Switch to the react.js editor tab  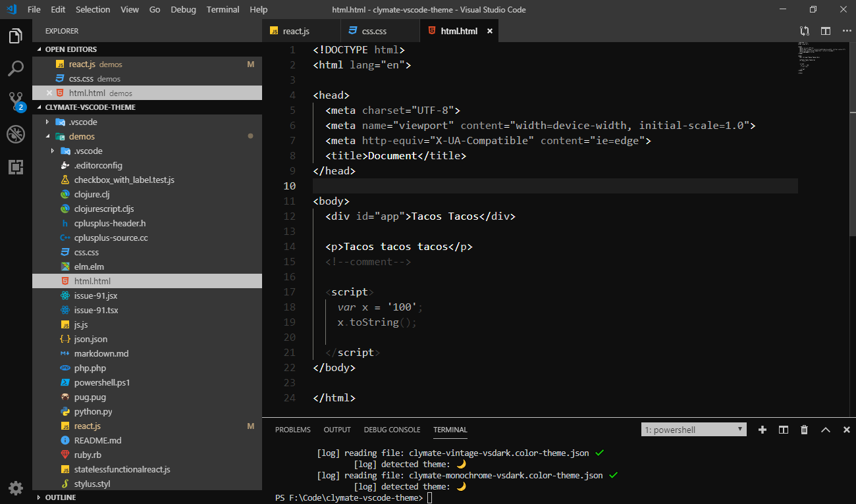tap(302, 31)
